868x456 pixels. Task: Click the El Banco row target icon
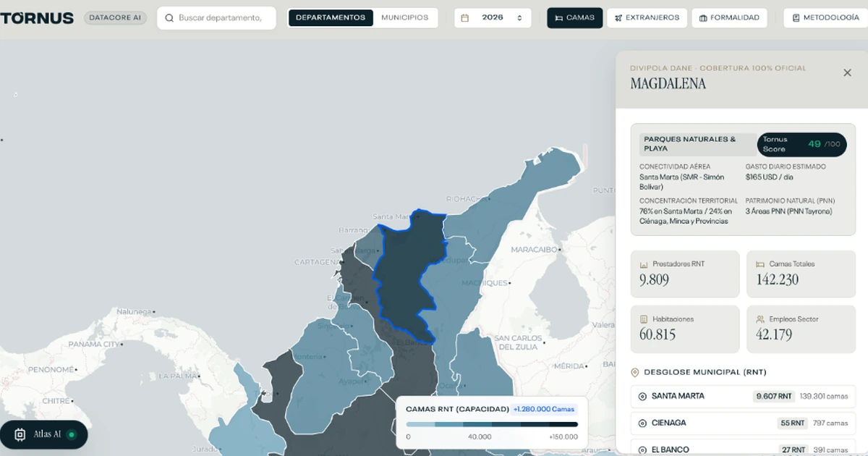pyautogui.click(x=642, y=449)
